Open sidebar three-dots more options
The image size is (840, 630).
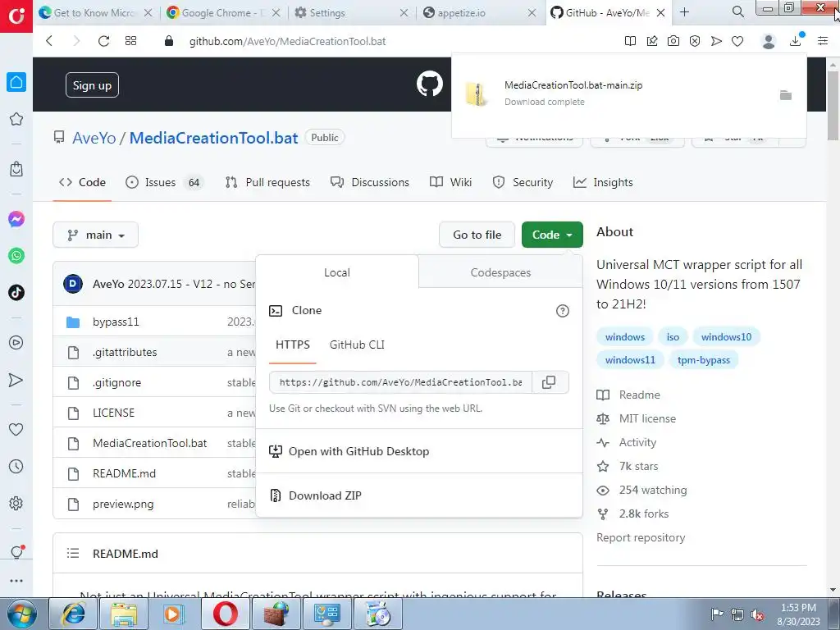pyautogui.click(x=16, y=581)
